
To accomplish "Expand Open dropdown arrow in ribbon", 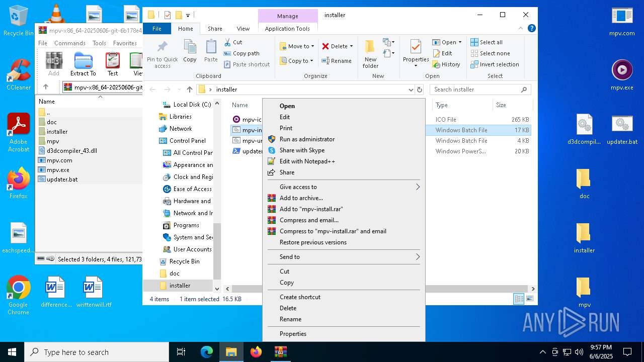I will pos(460,42).
